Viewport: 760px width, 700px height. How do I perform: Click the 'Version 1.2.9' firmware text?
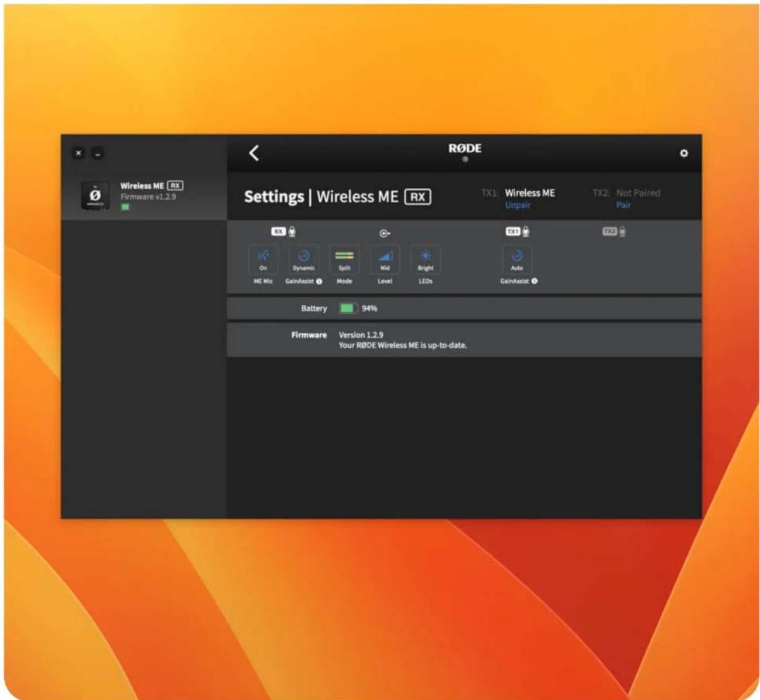[361, 335]
